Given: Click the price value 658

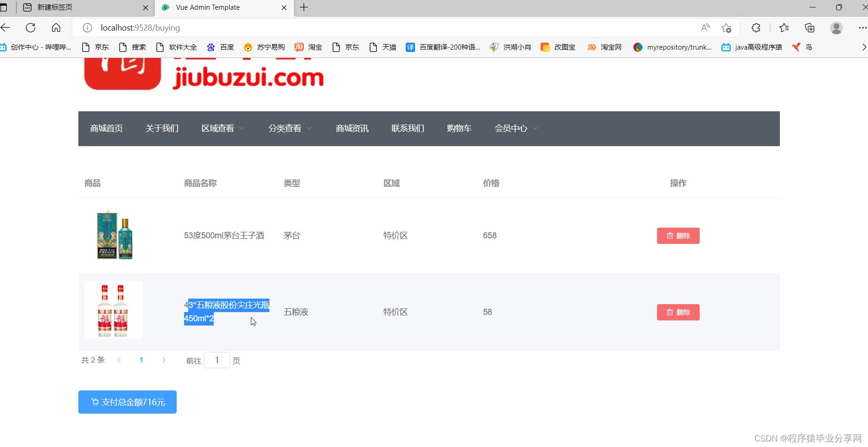Looking at the screenshot, I should click(490, 236).
